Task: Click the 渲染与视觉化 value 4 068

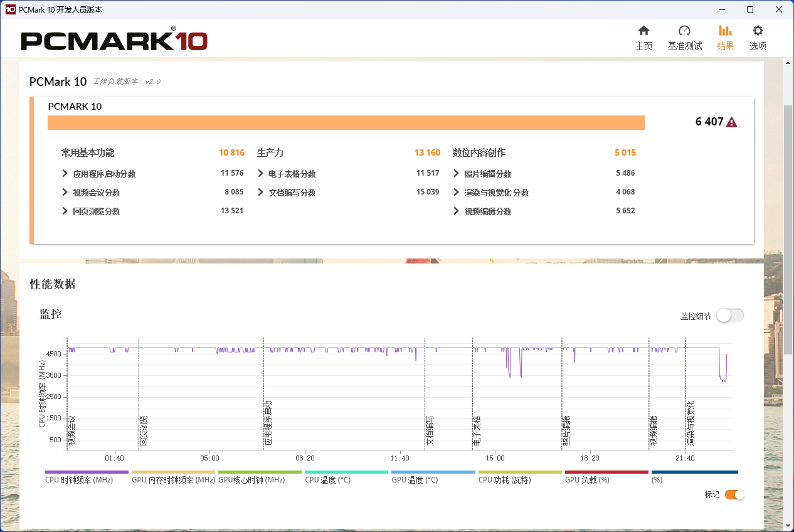Action: pyautogui.click(x=625, y=192)
